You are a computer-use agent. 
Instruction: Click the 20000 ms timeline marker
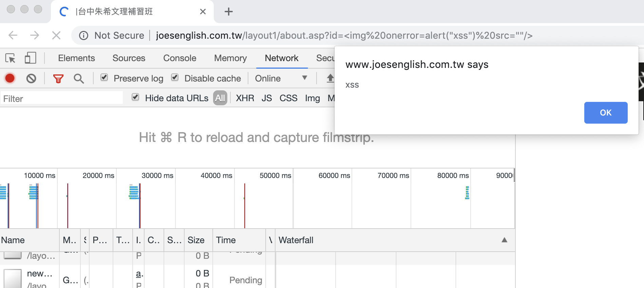click(x=98, y=176)
